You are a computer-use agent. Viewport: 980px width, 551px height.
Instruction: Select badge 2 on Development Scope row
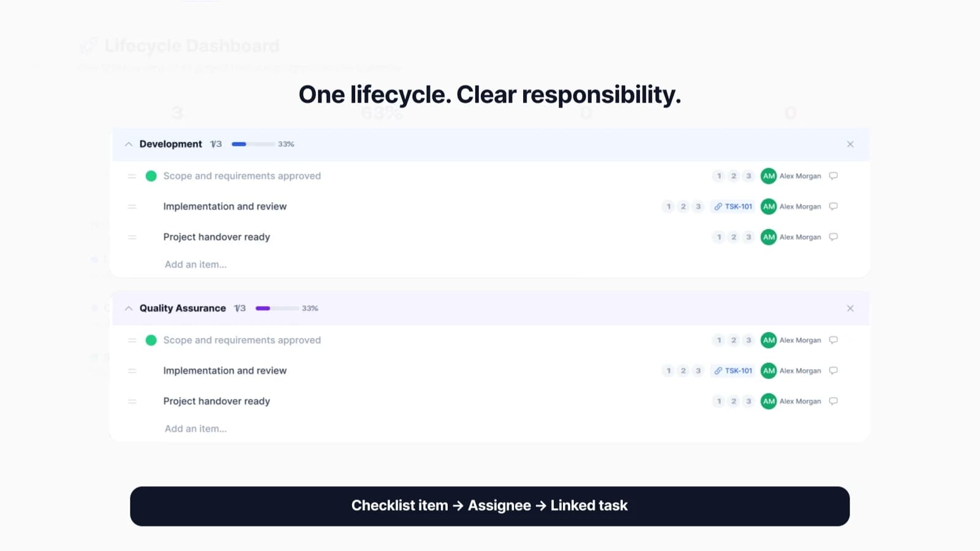734,176
